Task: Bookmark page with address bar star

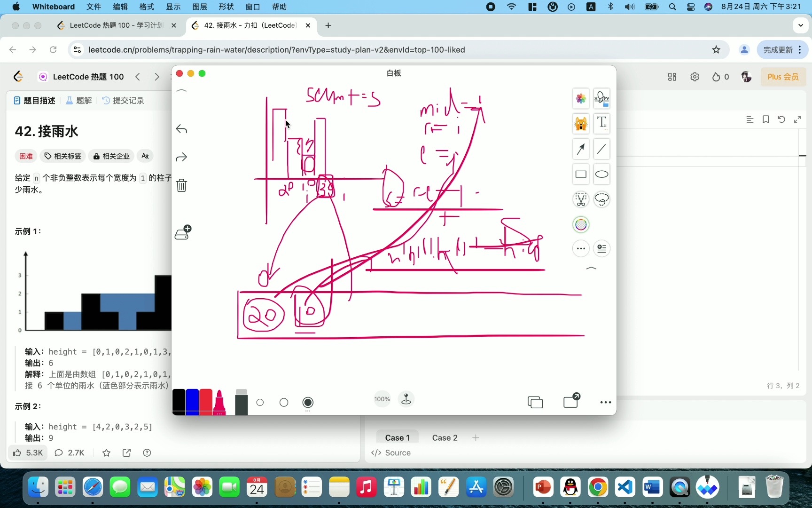Action: (x=716, y=50)
